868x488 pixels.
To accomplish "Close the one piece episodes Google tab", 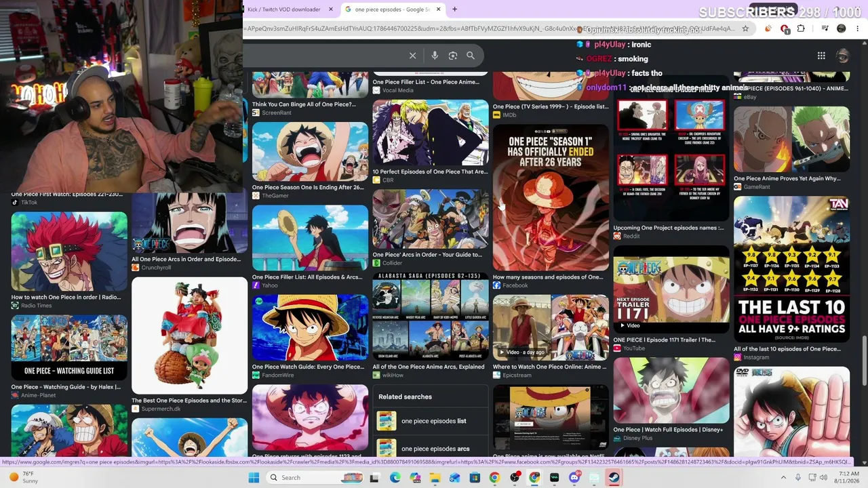I will [439, 9].
